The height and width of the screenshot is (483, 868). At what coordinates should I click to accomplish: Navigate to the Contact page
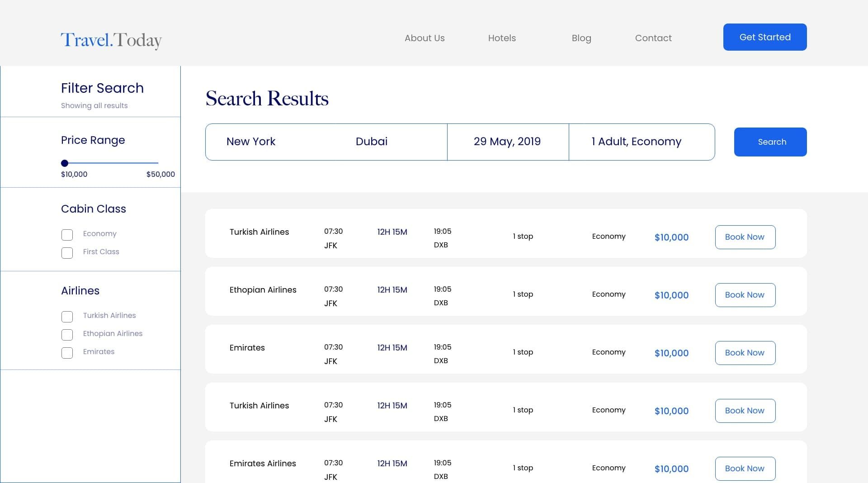click(x=653, y=38)
